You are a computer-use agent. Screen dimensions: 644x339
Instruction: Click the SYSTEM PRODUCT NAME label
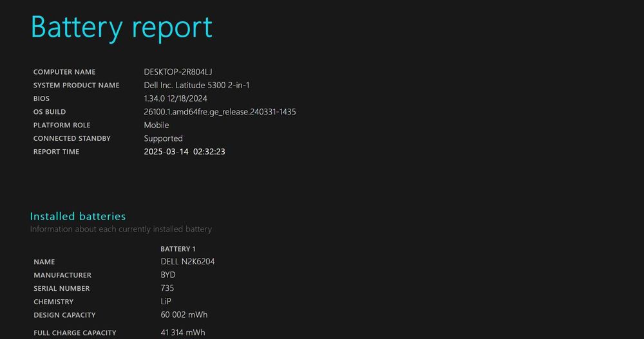[76, 86]
